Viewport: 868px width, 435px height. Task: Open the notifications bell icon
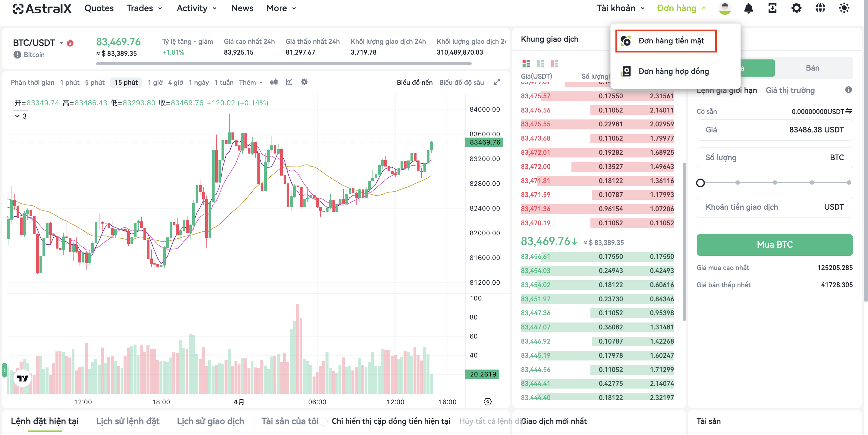(748, 8)
